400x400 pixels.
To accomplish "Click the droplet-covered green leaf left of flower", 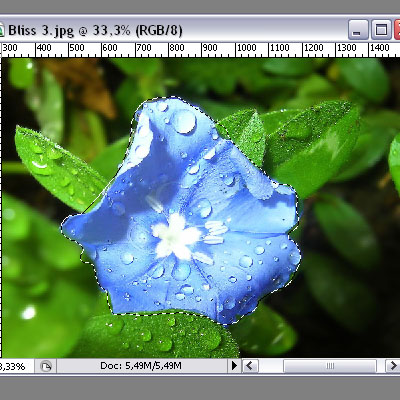I will point(57,167).
